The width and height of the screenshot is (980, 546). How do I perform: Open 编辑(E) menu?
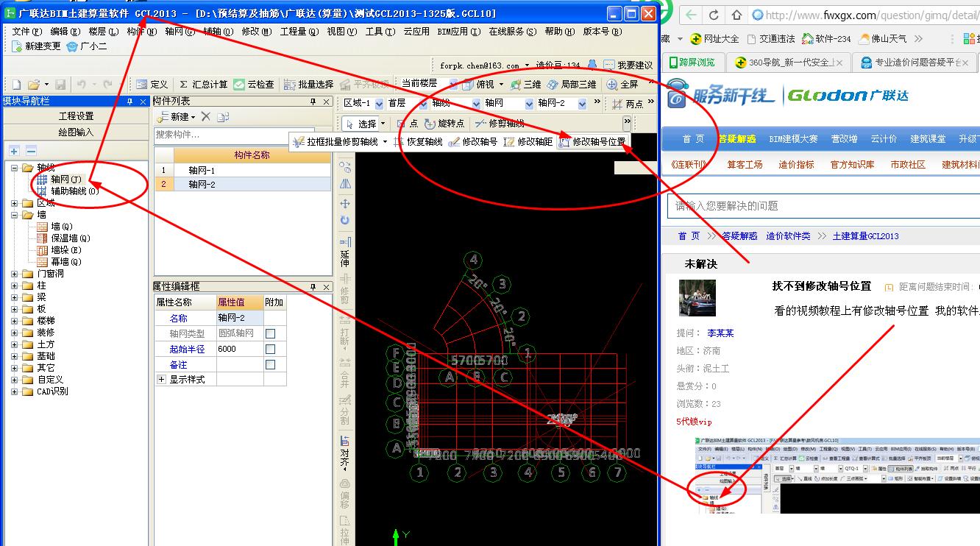(x=65, y=32)
